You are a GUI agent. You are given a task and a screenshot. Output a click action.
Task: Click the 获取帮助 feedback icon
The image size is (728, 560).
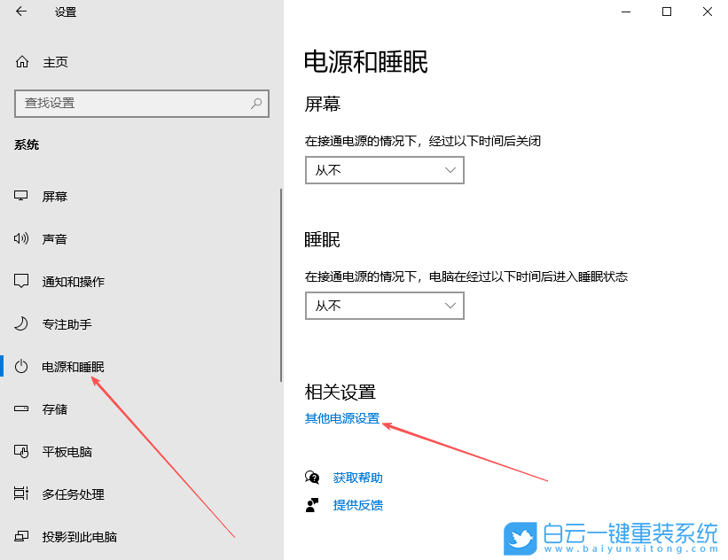click(x=312, y=477)
